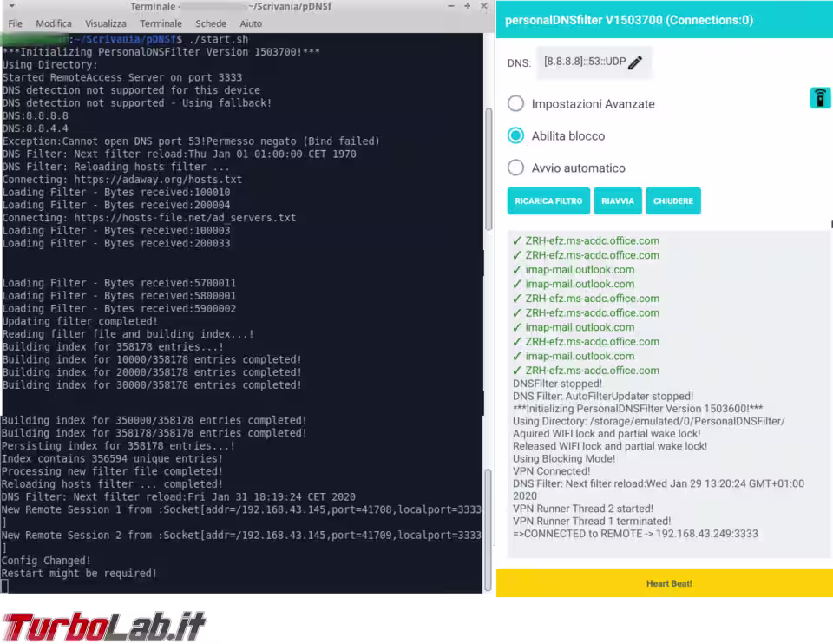Click the personalDNSfilter V1503700 title
The width and height of the screenshot is (833, 644).
[629, 20]
